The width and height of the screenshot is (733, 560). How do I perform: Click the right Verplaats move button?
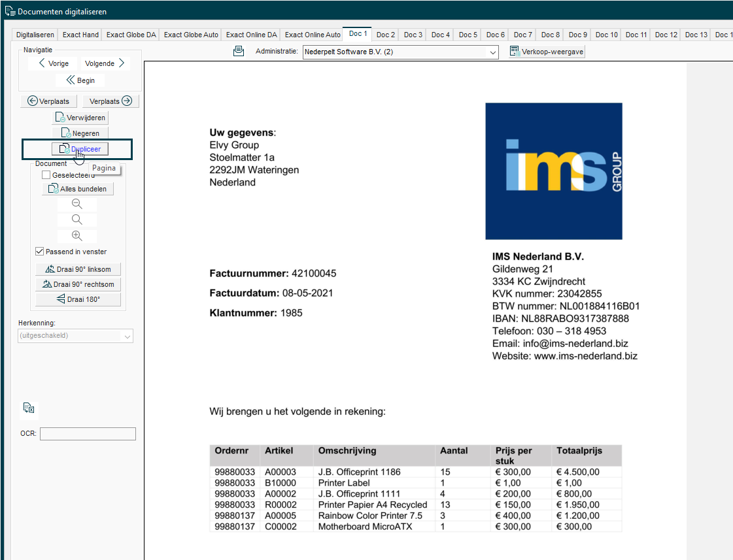coord(111,101)
